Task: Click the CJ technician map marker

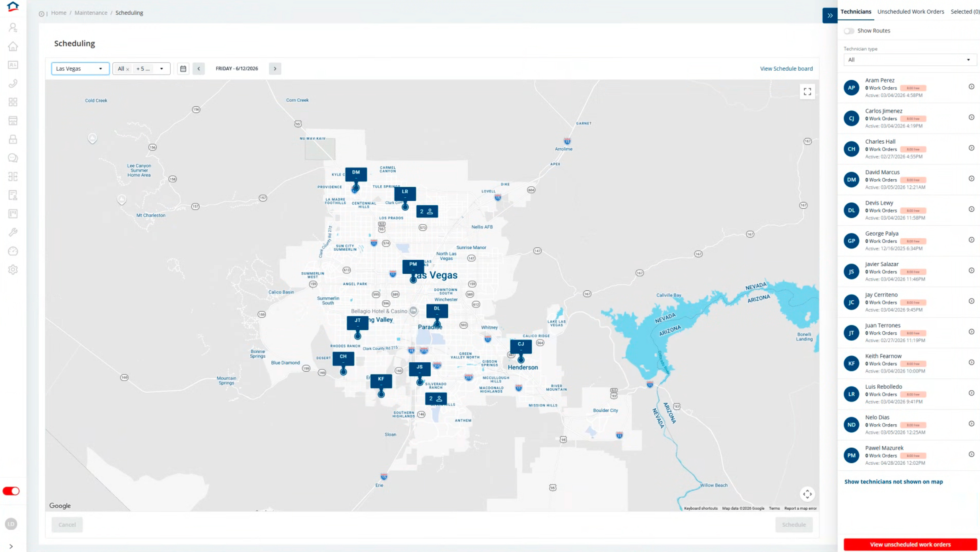Action: (x=521, y=346)
